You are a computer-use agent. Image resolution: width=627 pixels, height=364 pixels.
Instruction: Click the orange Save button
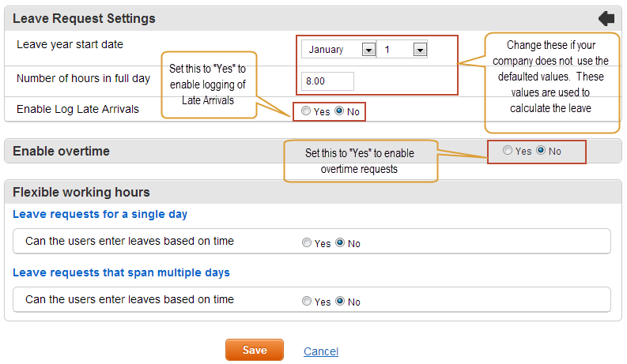pos(255,350)
